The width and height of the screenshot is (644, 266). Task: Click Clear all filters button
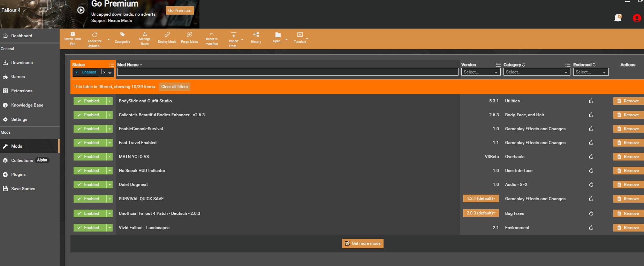(x=174, y=87)
